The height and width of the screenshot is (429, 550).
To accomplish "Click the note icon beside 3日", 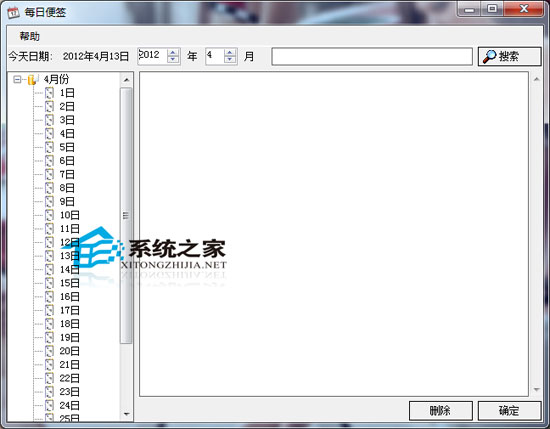I will point(49,120).
